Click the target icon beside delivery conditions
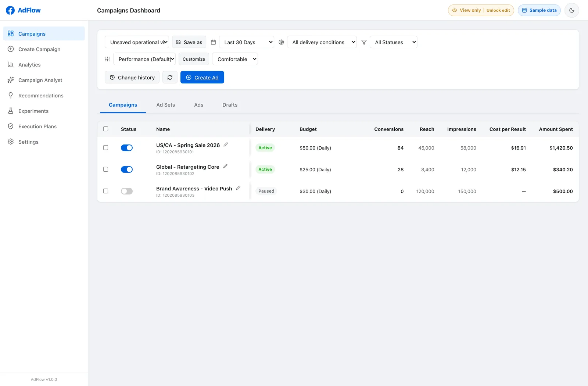Screen dimensions: 588x386 (281, 42)
